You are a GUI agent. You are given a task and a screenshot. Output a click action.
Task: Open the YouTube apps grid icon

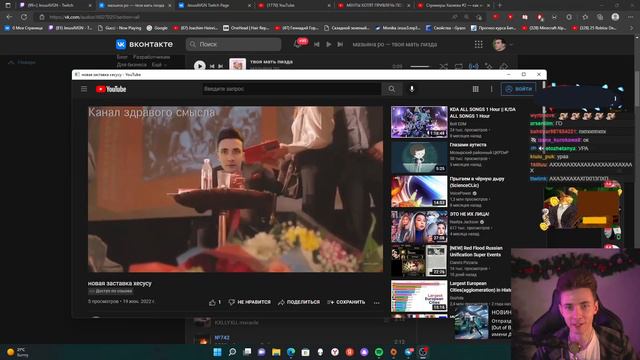click(x=476, y=89)
